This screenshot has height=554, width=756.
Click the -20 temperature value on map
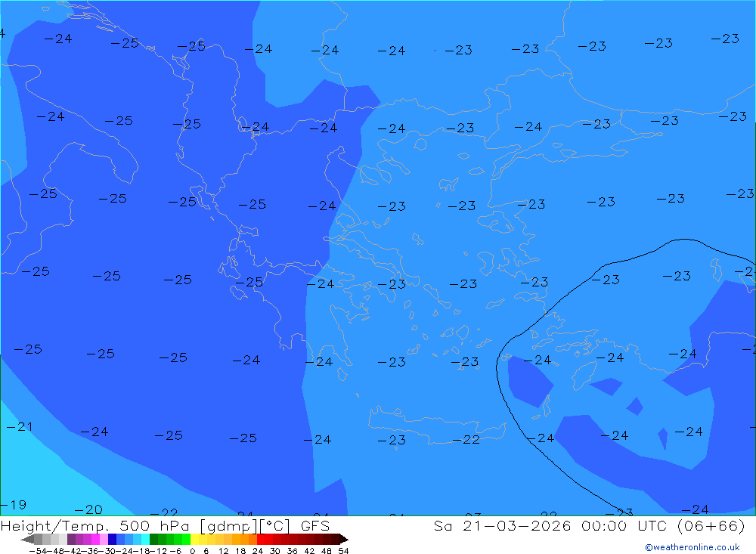(x=88, y=509)
